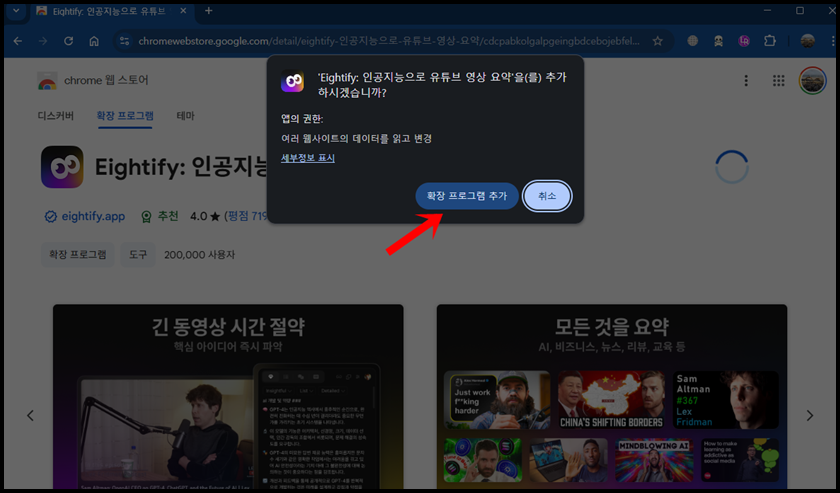Click the Eightify app icon on page

pos(62,167)
